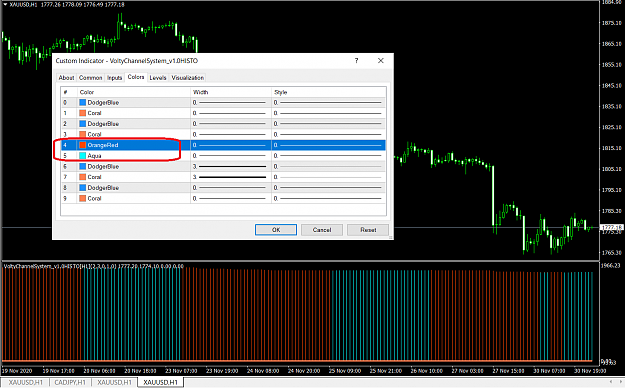Open the style selector for row 7

(x=328, y=177)
